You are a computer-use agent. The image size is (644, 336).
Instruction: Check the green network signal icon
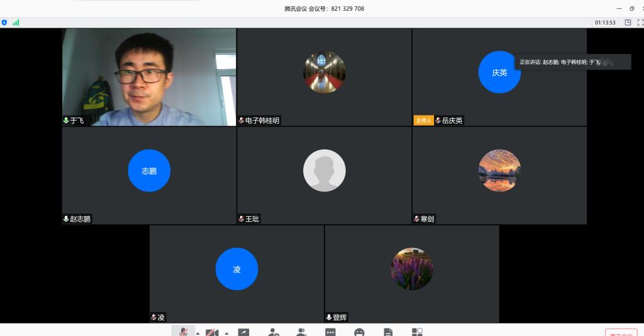16,23
